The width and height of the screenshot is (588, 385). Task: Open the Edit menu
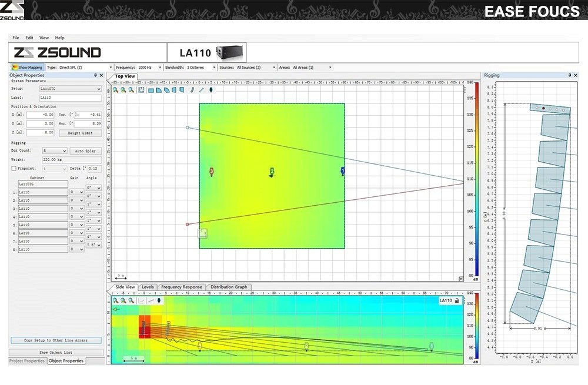pyautogui.click(x=29, y=38)
